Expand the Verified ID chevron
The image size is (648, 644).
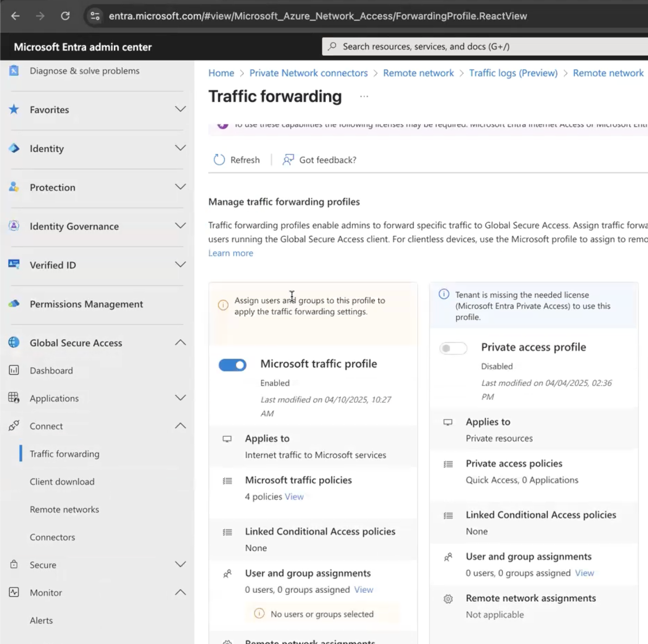click(x=181, y=264)
